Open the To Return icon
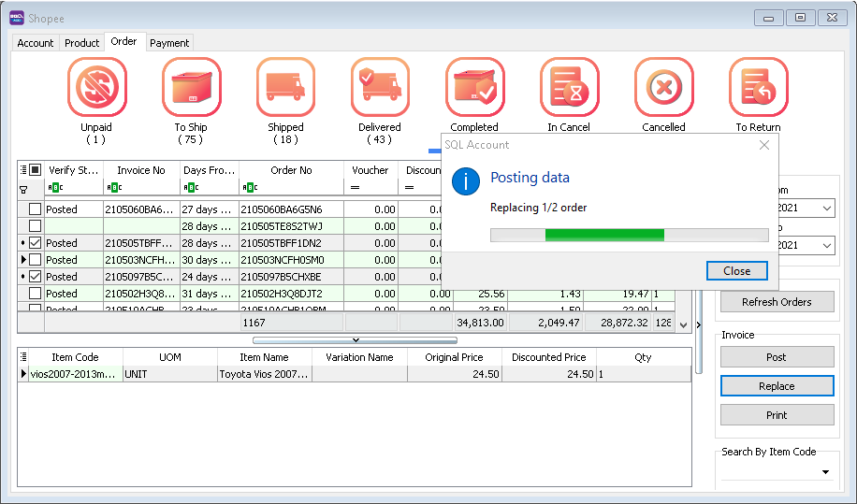857x504 pixels. (x=758, y=87)
